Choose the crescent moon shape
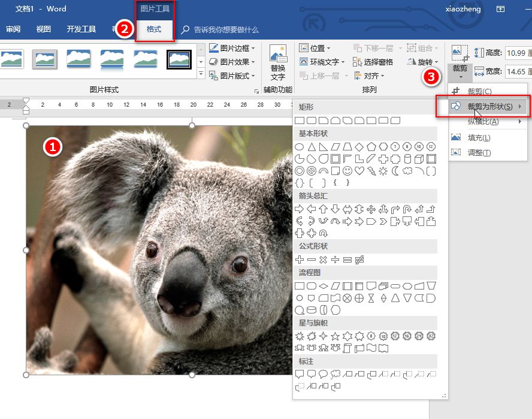Screen dimensions: 532x419 coord(395,171)
